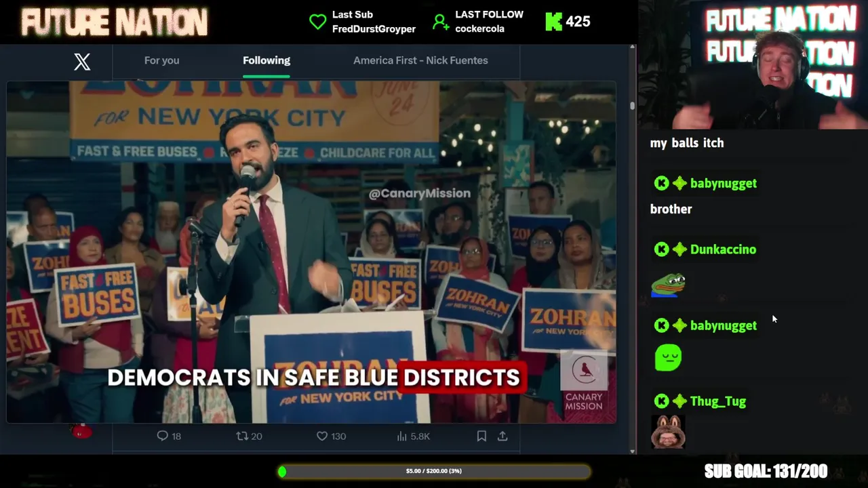Select the Following tab
868x488 pixels.
pos(267,60)
